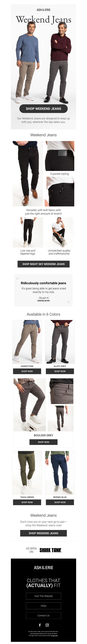Open the FAQs footer link

pyautogui.click(x=43, y=606)
